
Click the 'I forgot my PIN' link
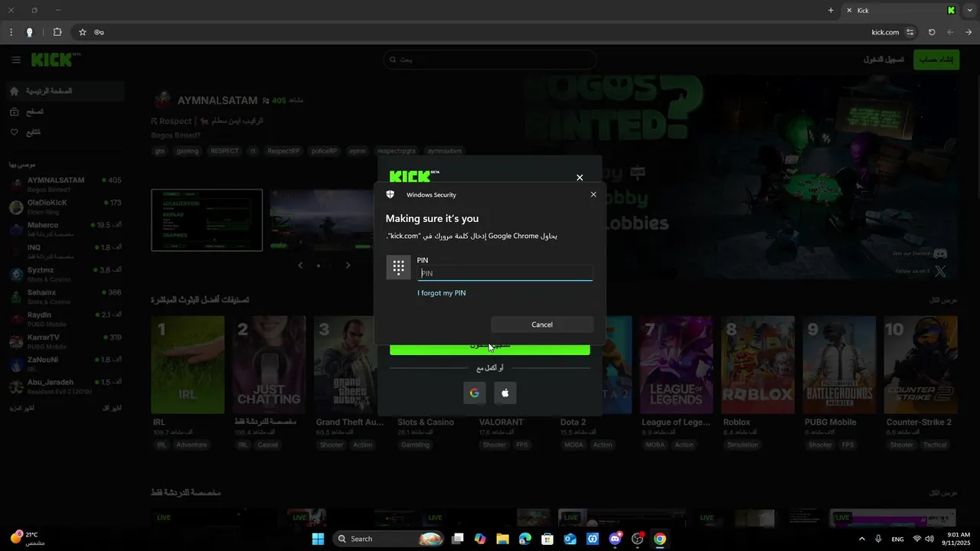coord(442,293)
